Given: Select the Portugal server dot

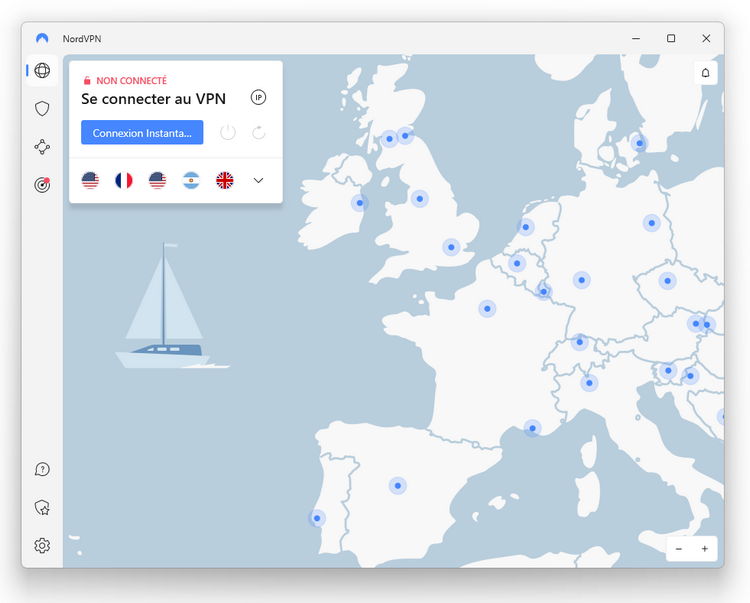Looking at the screenshot, I should click(x=317, y=518).
